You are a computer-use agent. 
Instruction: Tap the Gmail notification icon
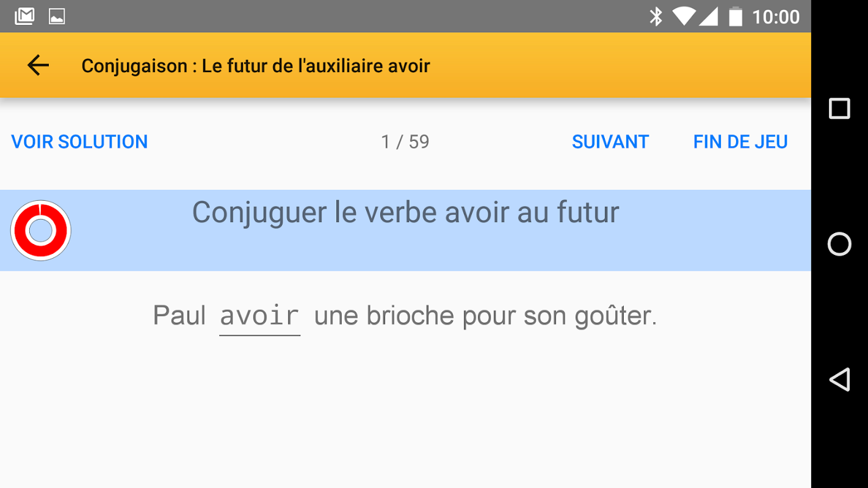24,16
